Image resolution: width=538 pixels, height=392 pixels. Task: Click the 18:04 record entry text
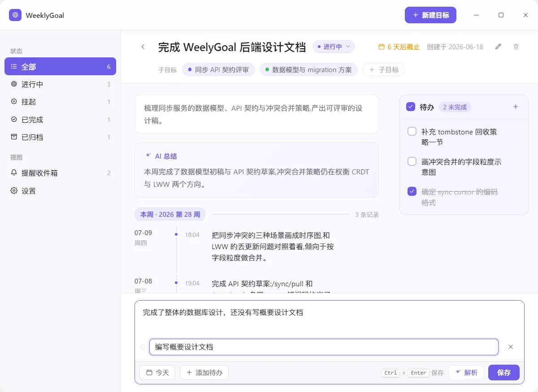pyautogui.click(x=273, y=246)
